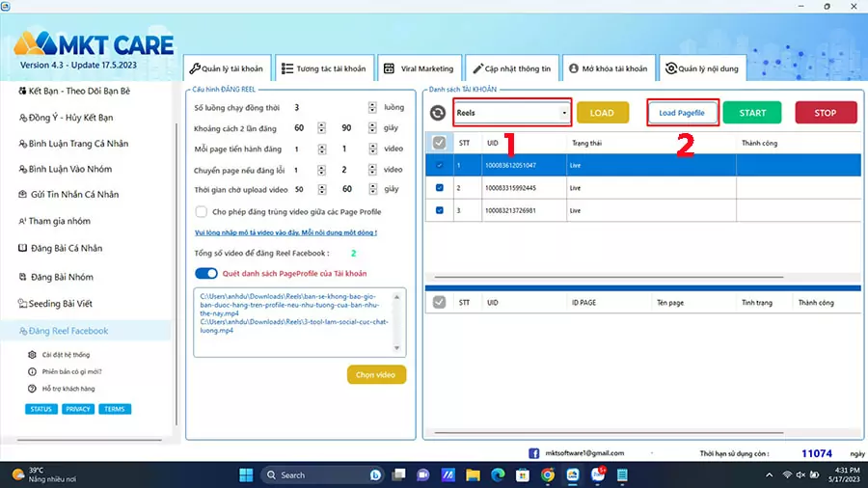Toggle Quét danh sách PageProfile switch
Viewport: 868px width, 488px height.
(206, 273)
